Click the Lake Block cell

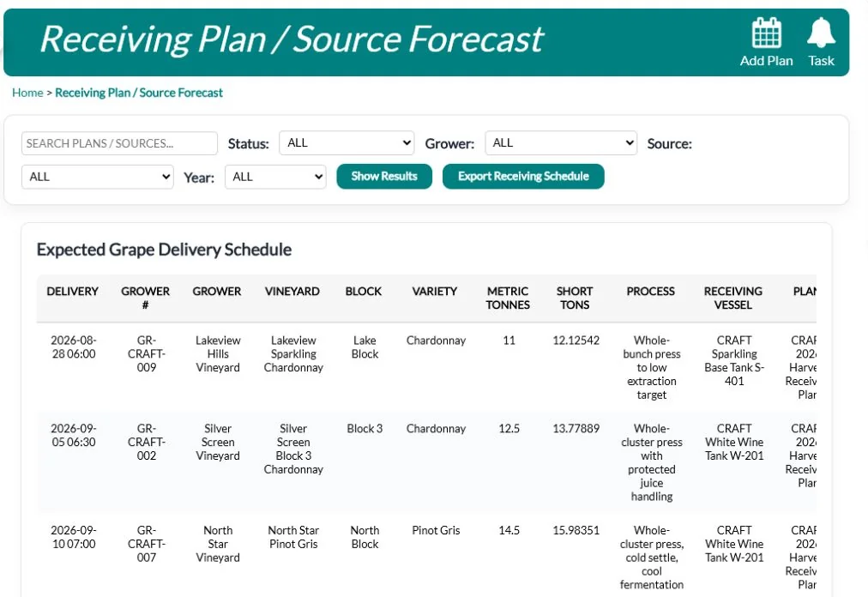pos(365,347)
